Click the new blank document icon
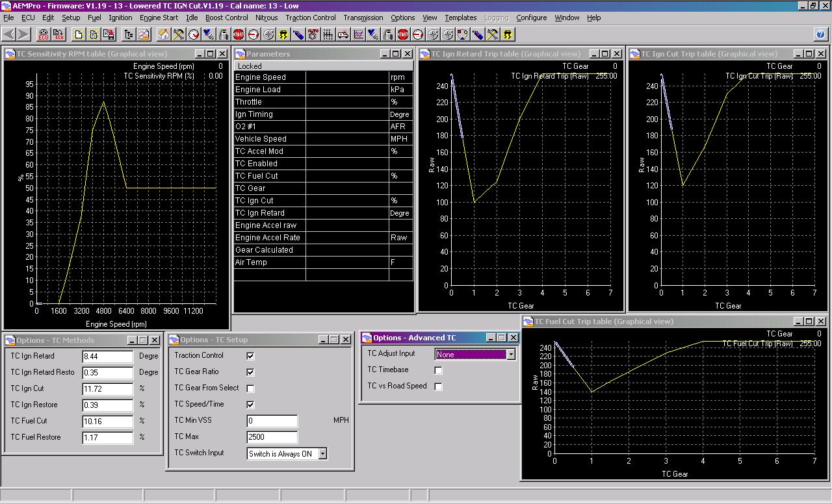 coord(78,34)
